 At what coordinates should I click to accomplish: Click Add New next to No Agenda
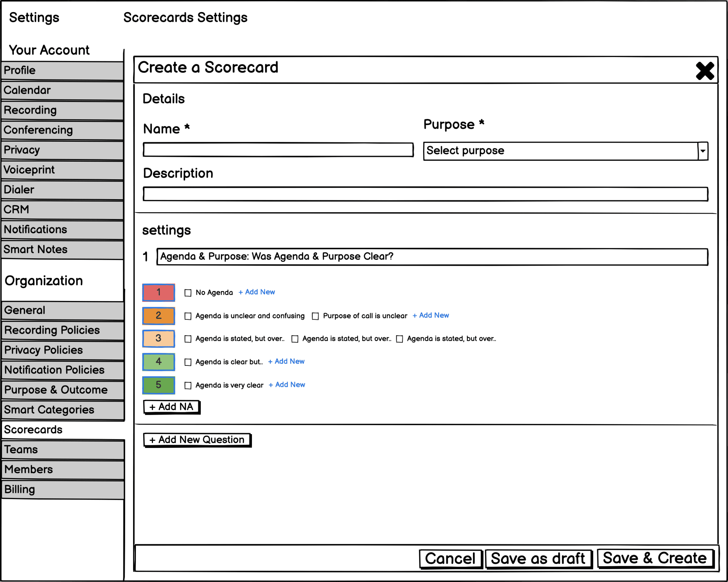pyautogui.click(x=257, y=292)
